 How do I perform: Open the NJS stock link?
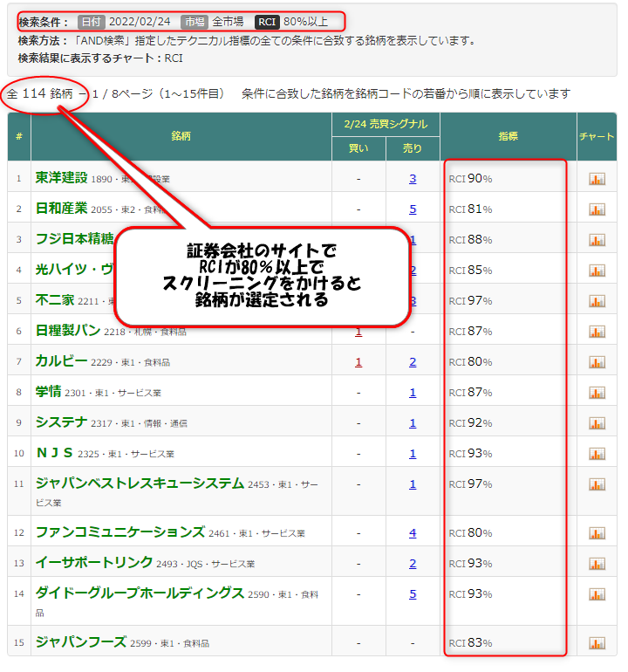click(55, 453)
